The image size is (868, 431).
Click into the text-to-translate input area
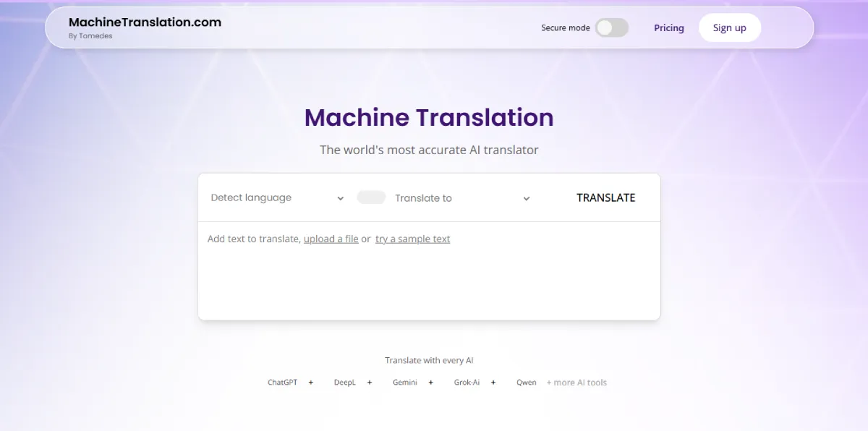[428, 282]
